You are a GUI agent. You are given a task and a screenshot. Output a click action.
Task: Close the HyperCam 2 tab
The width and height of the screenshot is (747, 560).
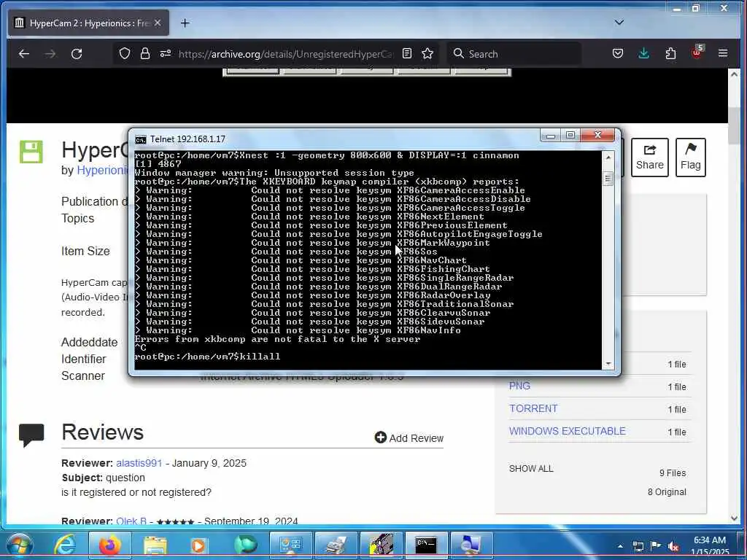[x=158, y=23]
